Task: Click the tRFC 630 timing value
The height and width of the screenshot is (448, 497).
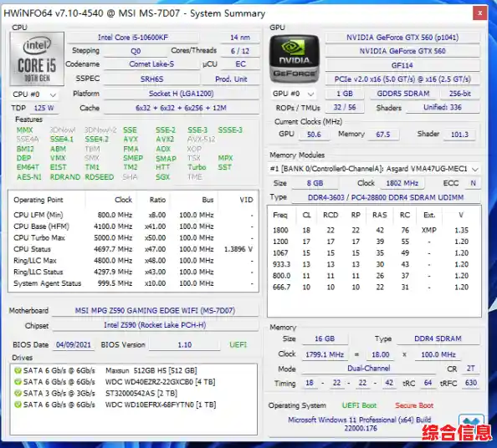Action: [x=471, y=383]
